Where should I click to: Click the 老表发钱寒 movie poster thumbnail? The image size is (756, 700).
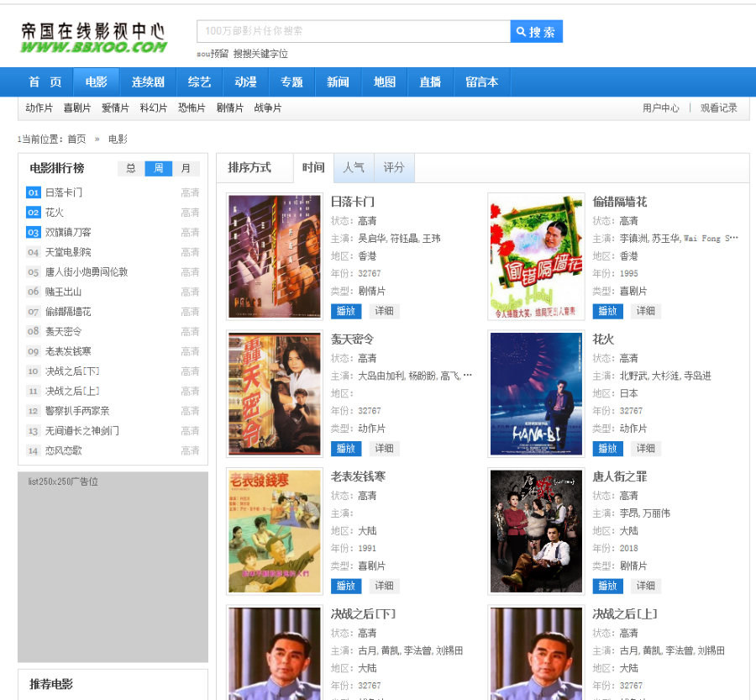(275, 531)
